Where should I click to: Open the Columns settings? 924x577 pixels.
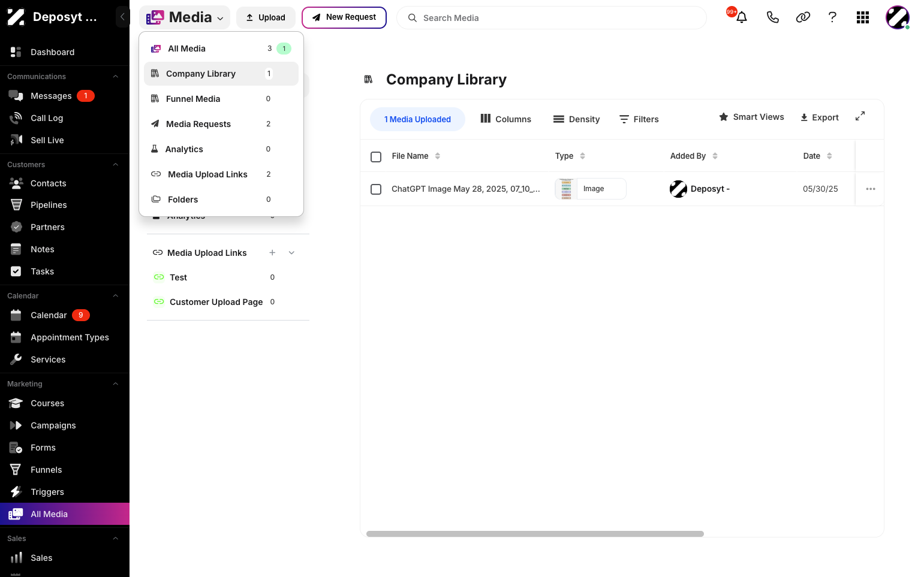(x=506, y=119)
